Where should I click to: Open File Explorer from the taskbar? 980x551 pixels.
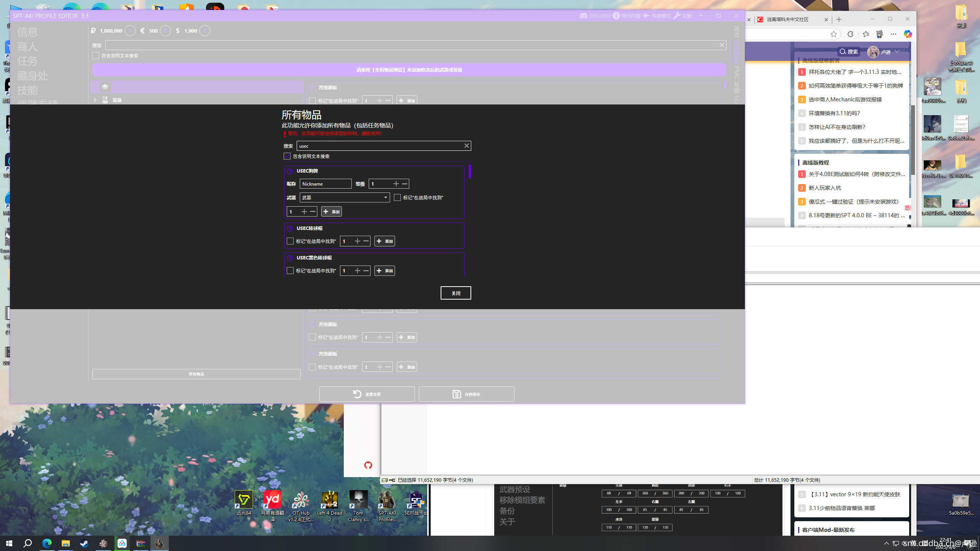coord(65,543)
